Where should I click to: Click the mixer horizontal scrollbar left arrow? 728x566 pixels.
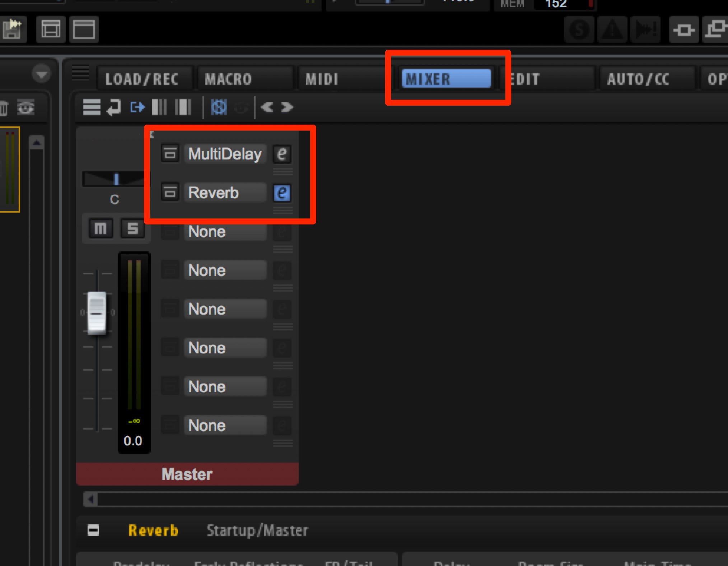click(x=90, y=499)
